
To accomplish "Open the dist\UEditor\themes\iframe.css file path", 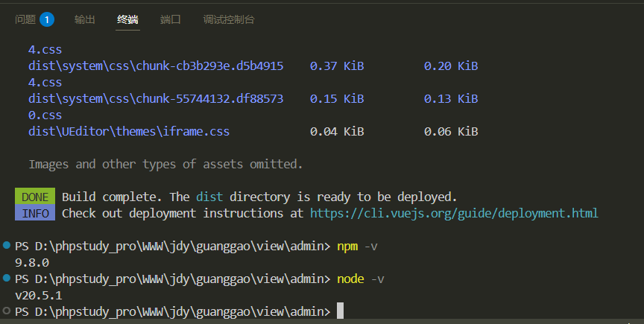I will pos(128,131).
